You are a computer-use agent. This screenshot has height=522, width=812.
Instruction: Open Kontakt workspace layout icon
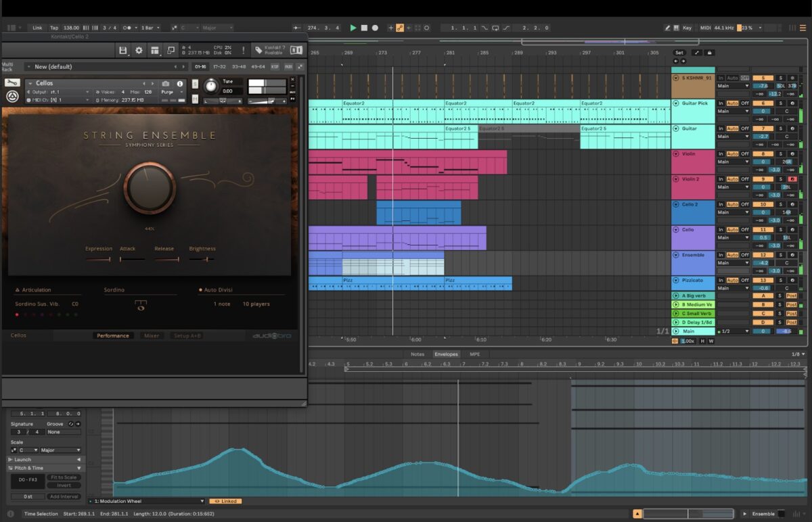[155, 50]
